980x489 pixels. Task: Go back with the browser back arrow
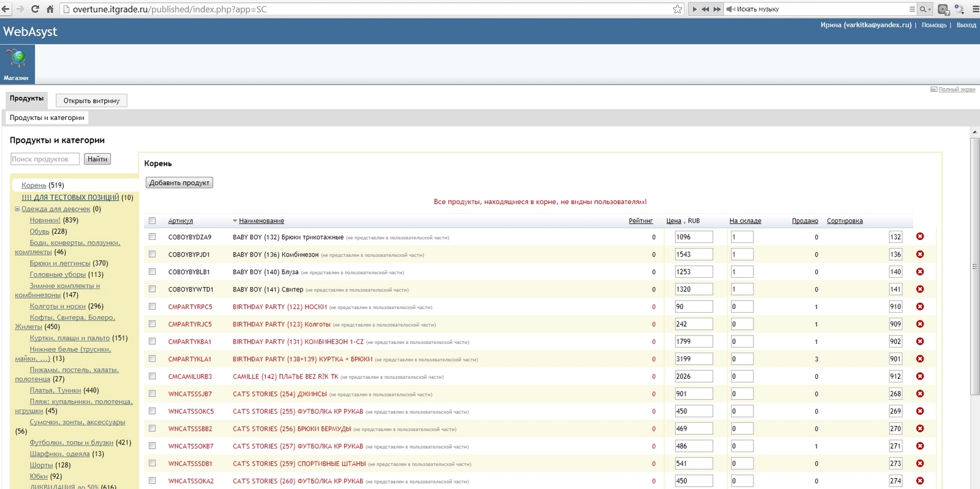pos(6,9)
